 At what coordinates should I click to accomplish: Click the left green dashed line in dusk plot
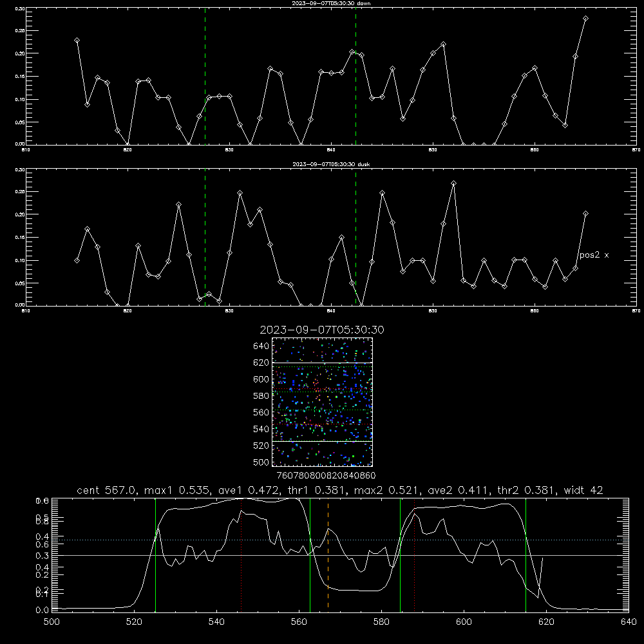pos(205,238)
